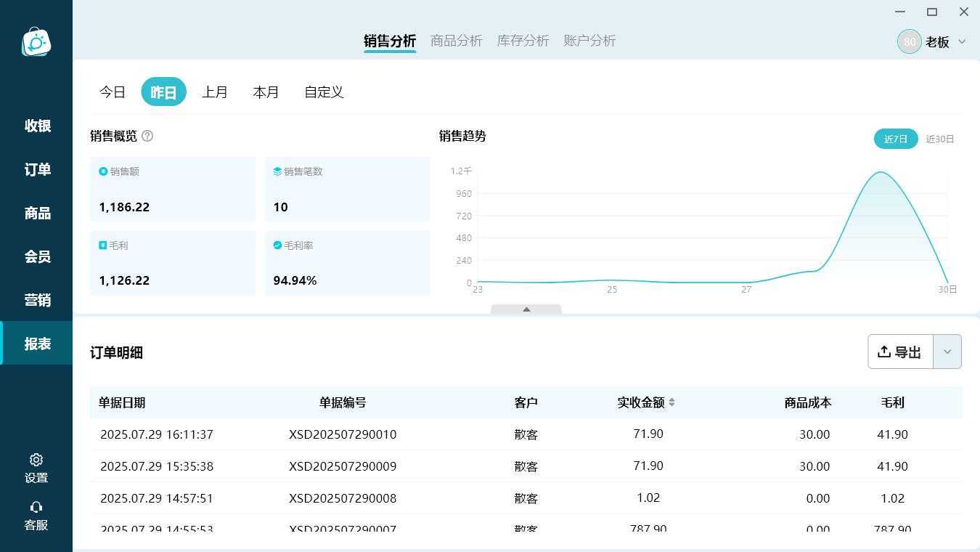Open the 老板 account dropdown chevron

(x=962, y=41)
